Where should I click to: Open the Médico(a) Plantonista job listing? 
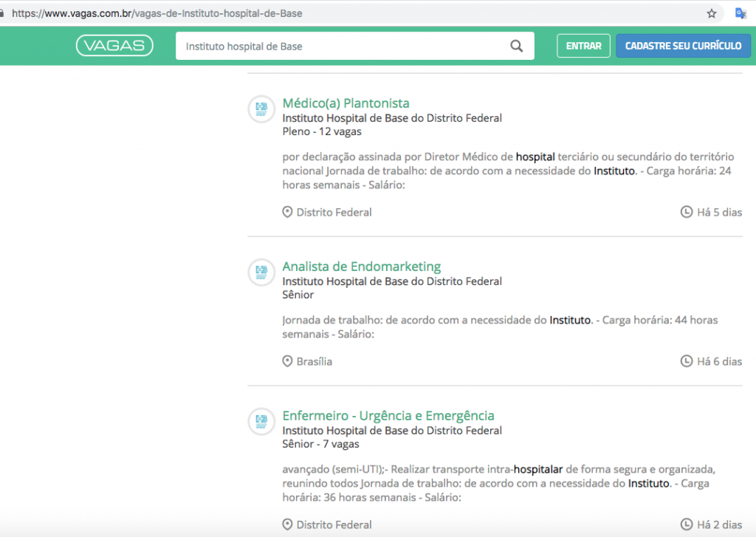pyautogui.click(x=346, y=103)
